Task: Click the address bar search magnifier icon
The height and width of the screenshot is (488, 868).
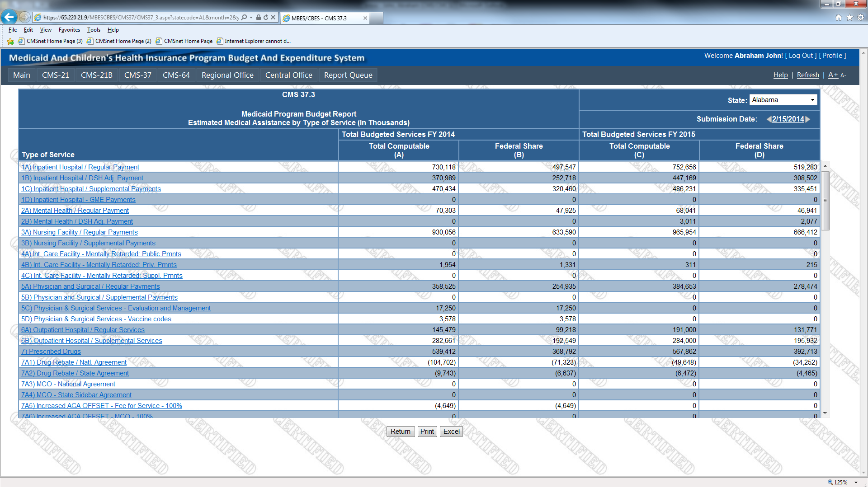Action: pyautogui.click(x=244, y=18)
